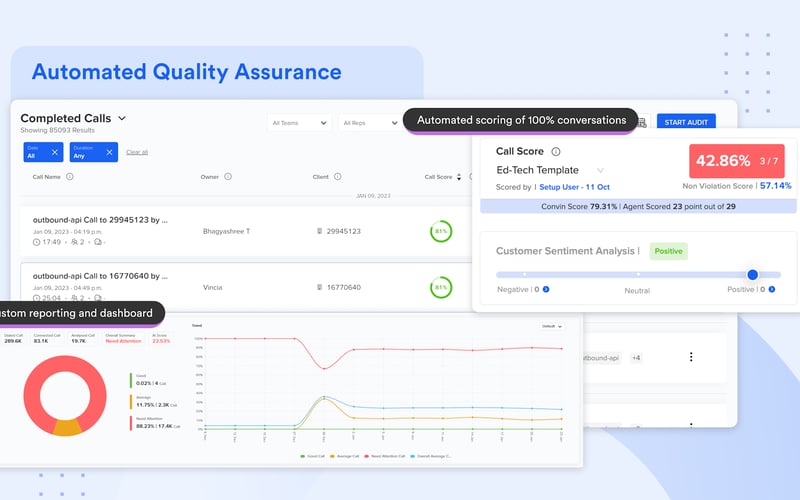Click info icon beside Call Score heading

pyautogui.click(x=556, y=152)
